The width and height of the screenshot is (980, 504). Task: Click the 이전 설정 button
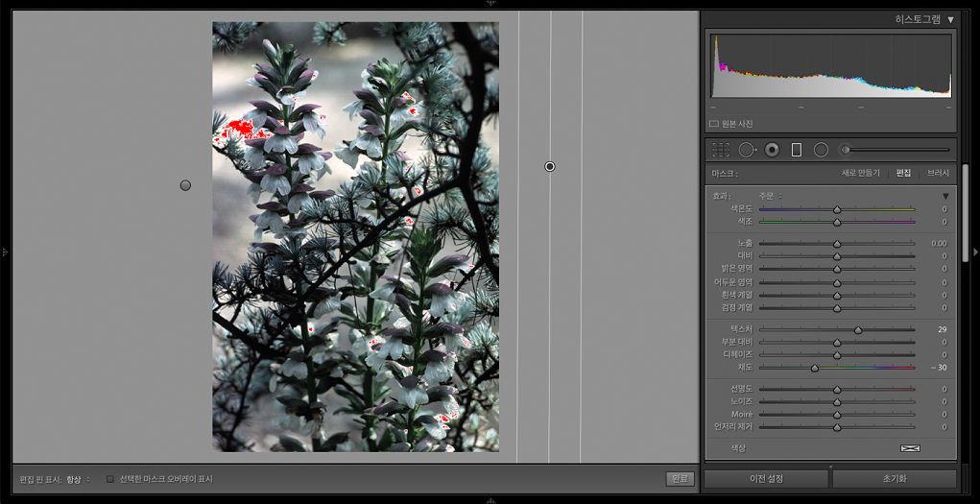(x=766, y=480)
